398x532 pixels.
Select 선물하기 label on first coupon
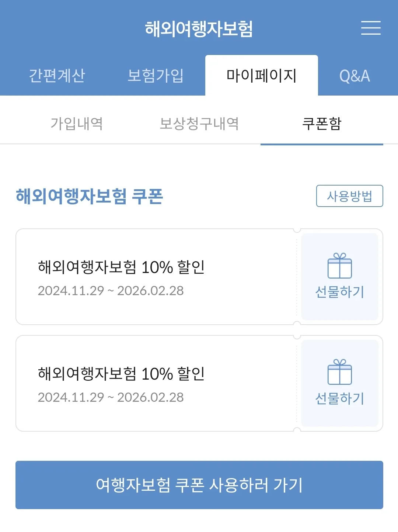pos(340,292)
